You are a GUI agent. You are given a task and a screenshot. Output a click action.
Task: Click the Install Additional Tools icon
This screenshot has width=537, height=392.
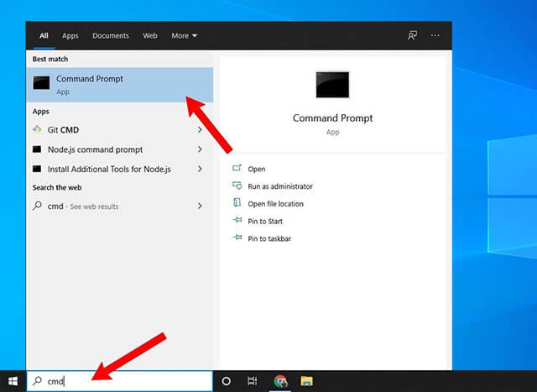[x=37, y=169]
